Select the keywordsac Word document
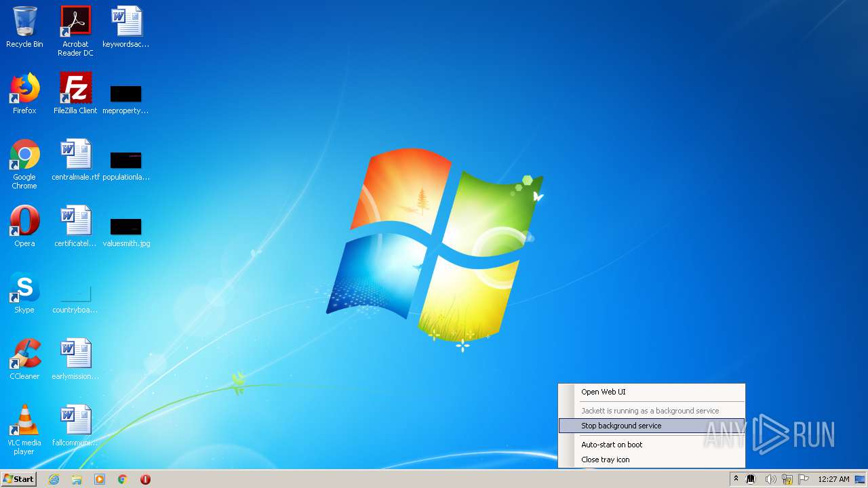Screen dimensions: 868x488 pyautogui.click(x=126, y=27)
